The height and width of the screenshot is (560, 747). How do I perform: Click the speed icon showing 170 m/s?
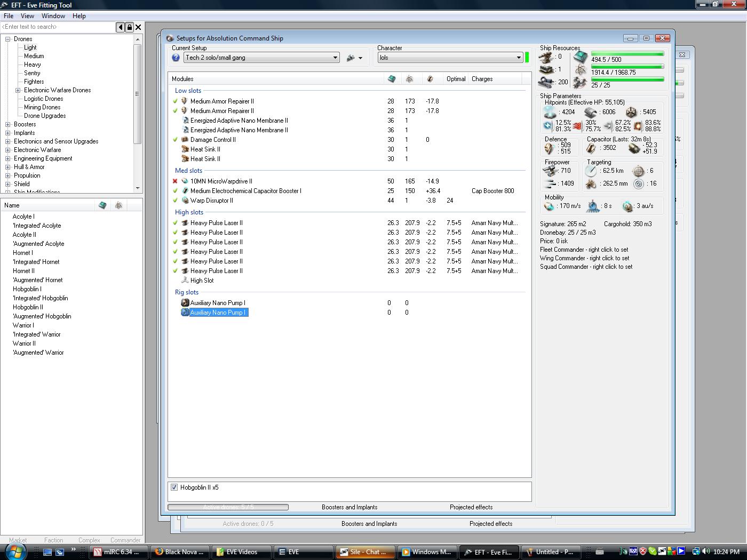click(550, 206)
